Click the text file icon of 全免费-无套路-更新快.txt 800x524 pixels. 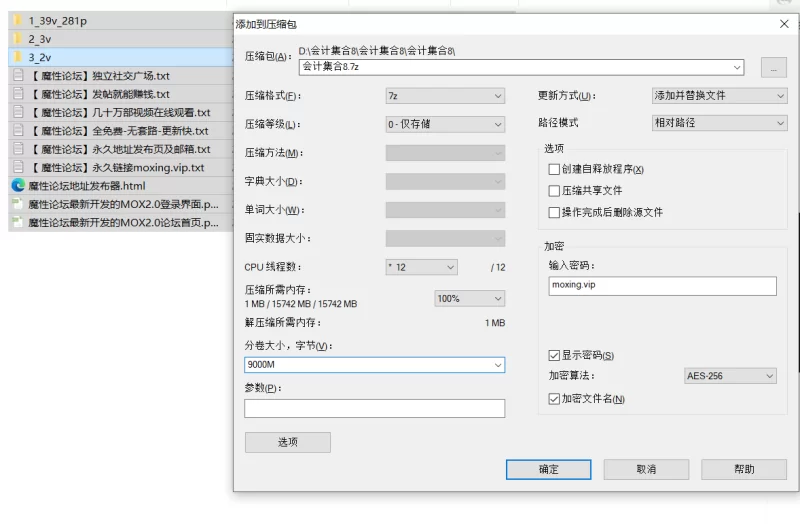(x=18, y=131)
